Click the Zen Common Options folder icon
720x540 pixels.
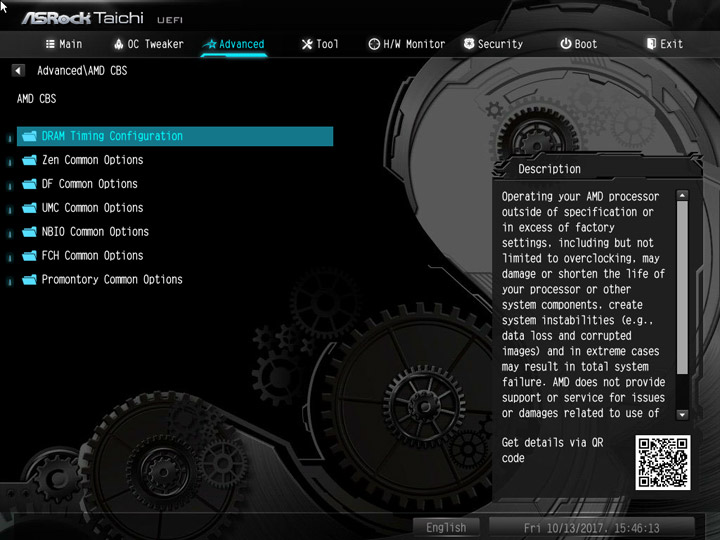coord(29,160)
